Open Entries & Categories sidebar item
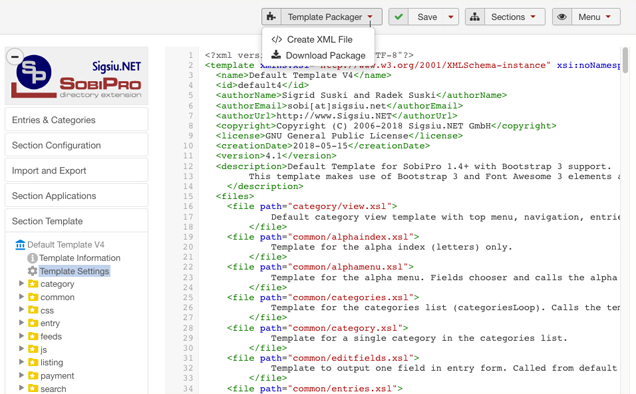Screen dimensions: 636x394 coord(76,120)
